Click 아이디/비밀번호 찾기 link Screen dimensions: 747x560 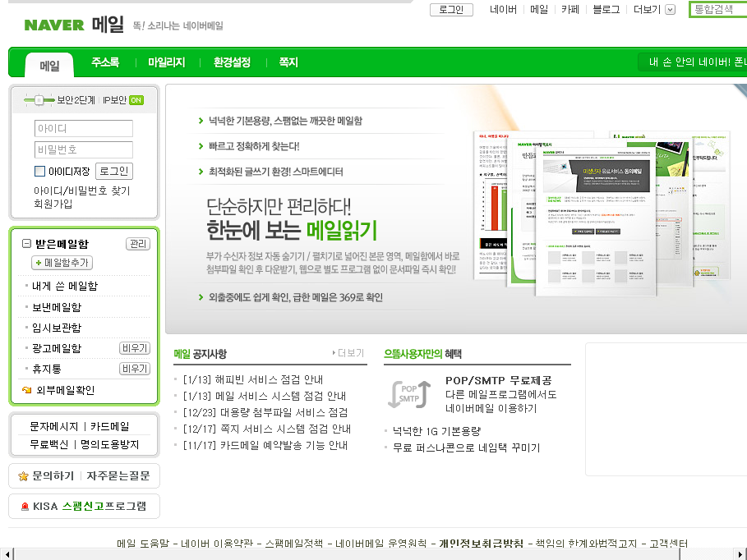82,190
